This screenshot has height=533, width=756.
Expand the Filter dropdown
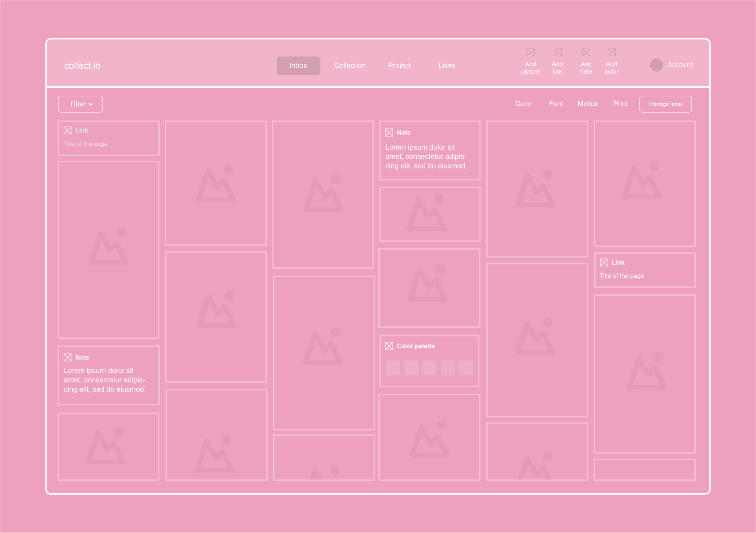(80, 104)
